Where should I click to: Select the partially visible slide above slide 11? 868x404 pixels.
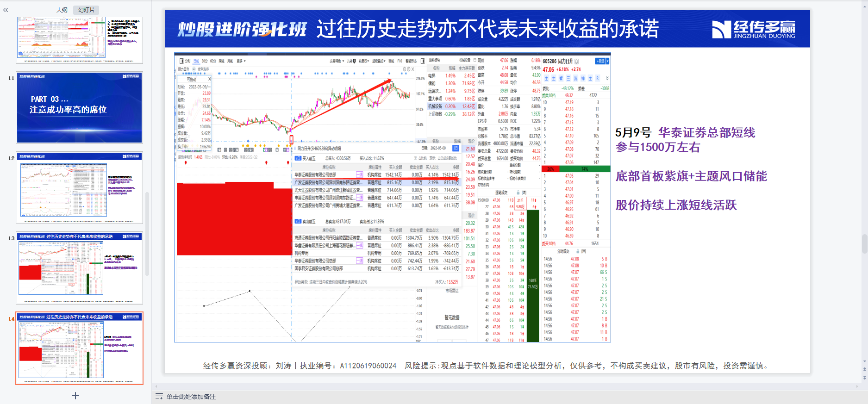click(80, 40)
